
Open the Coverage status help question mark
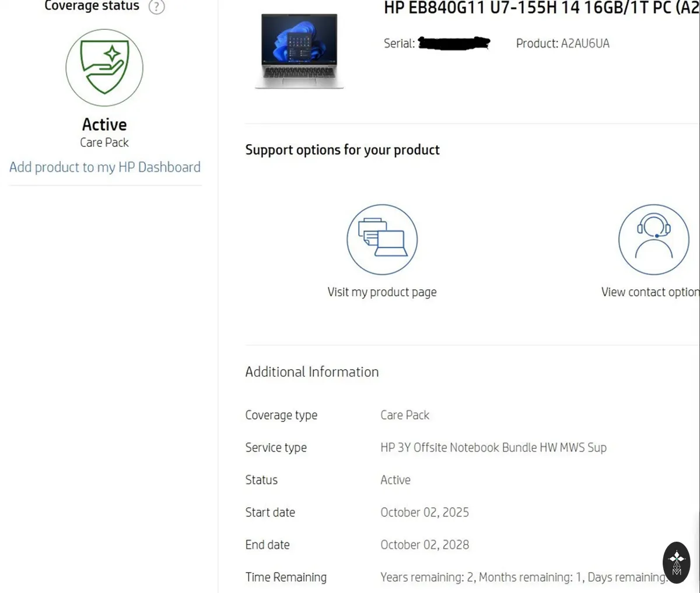(x=156, y=6)
